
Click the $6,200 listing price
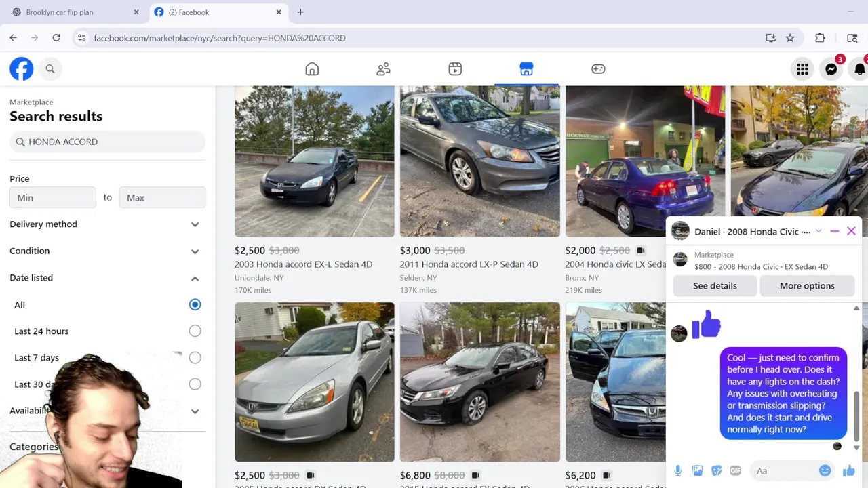(x=580, y=476)
